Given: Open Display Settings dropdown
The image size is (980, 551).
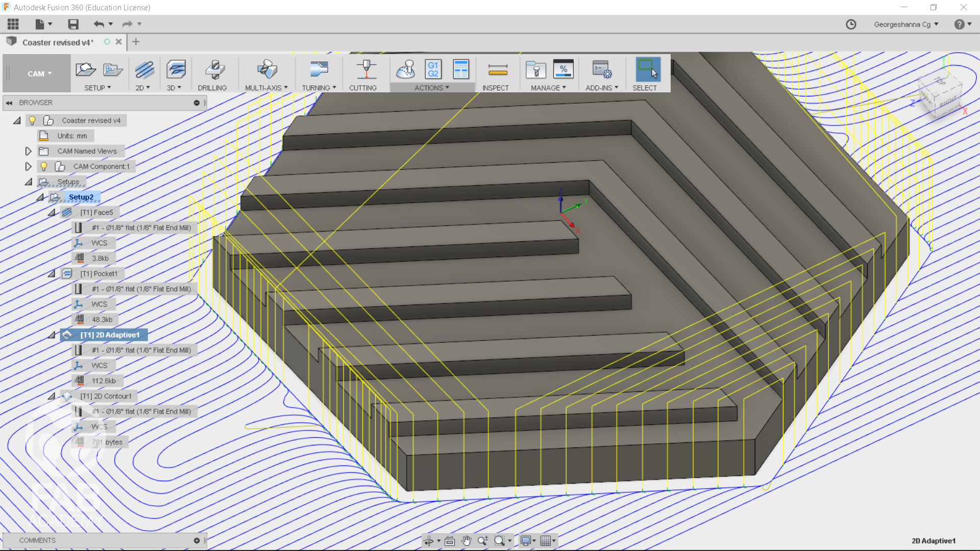Looking at the screenshot, I should 528,541.
